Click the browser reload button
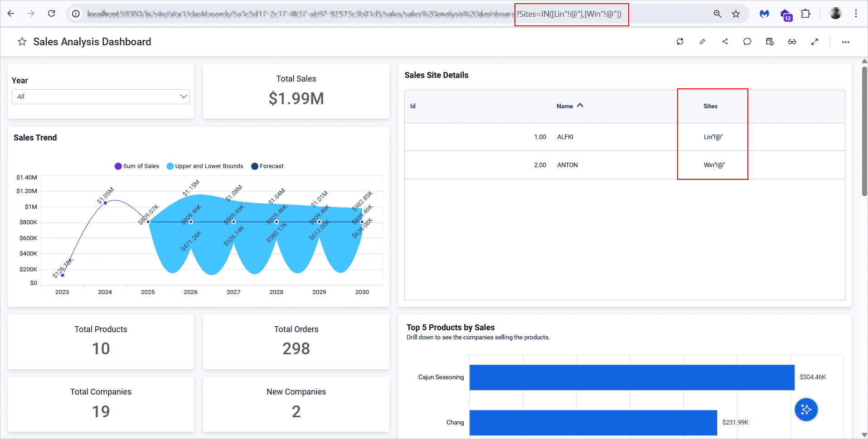The width and height of the screenshot is (868, 439). [52, 14]
